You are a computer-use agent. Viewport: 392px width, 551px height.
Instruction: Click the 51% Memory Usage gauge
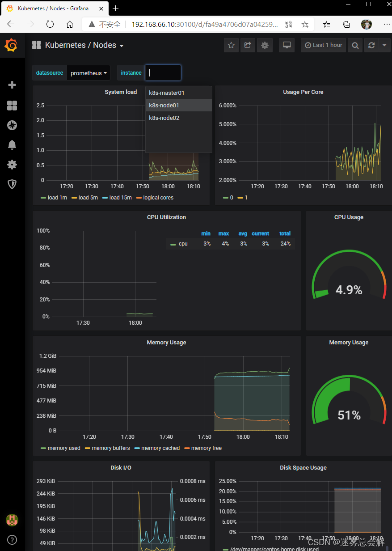coord(349,400)
